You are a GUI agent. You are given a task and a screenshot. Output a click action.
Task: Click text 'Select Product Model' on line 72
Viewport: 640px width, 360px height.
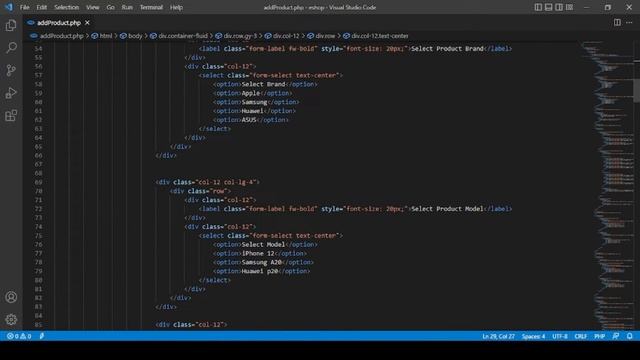pos(447,209)
